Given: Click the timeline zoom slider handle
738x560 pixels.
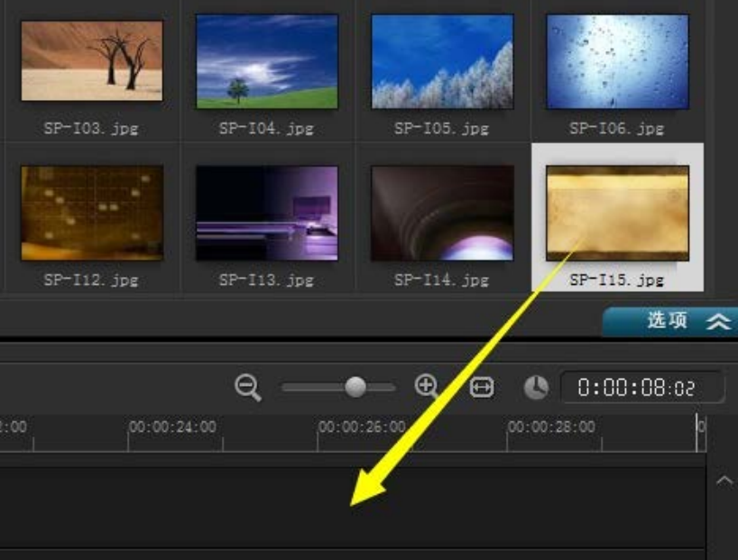Looking at the screenshot, I should (x=355, y=387).
